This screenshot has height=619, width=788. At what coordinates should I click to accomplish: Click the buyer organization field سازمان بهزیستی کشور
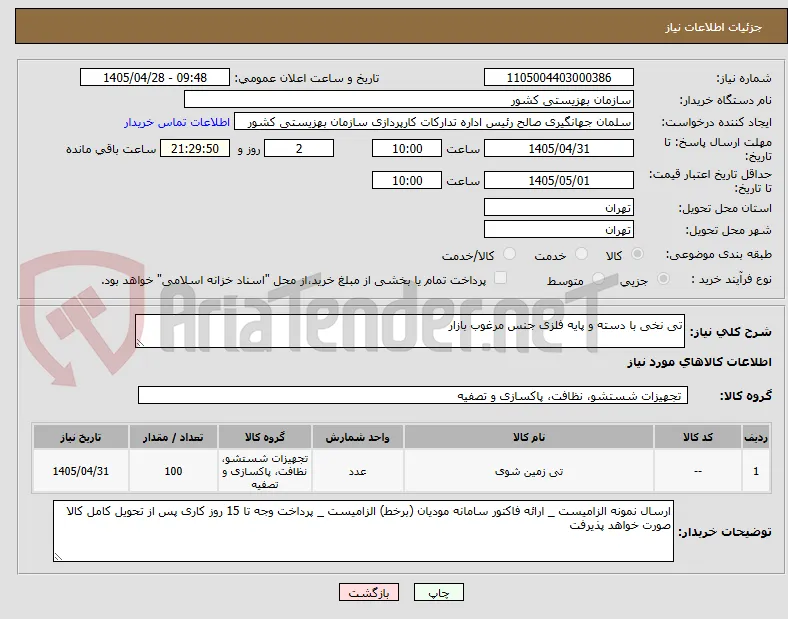point(409,99)
